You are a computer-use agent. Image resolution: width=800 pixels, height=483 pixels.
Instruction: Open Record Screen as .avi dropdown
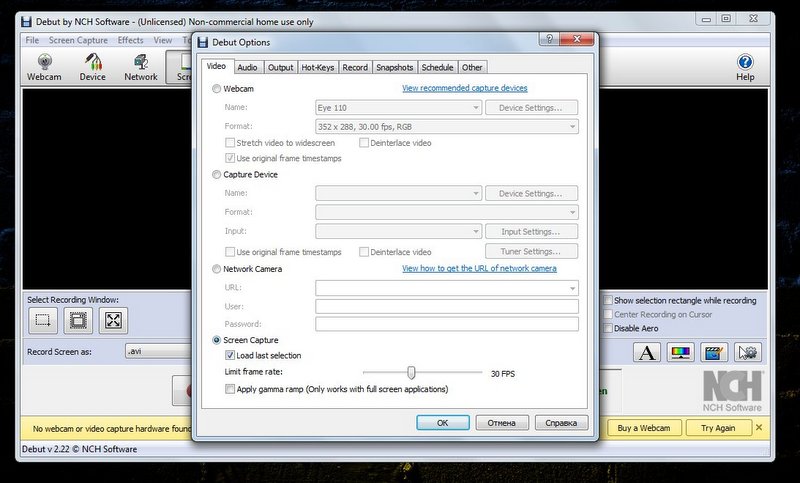point(159,351)
